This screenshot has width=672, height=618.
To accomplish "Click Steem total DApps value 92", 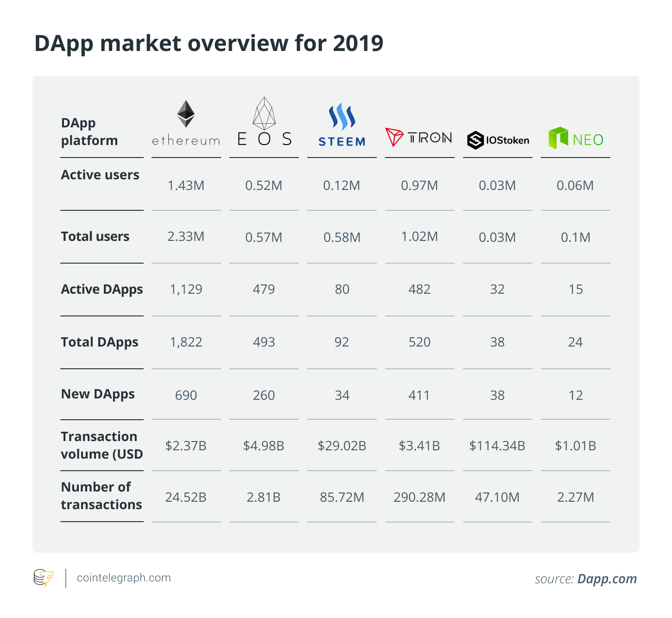I will click(x=342, y=342).
